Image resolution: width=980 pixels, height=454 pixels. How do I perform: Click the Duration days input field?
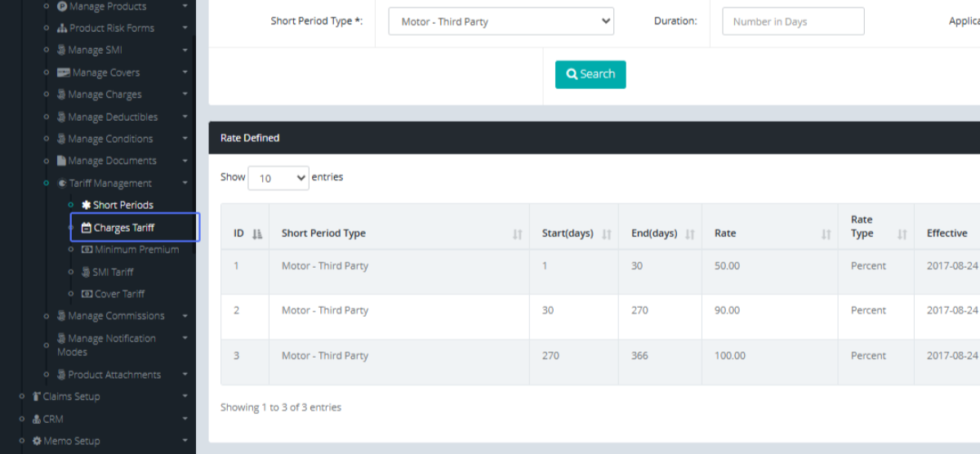[792, 22]
